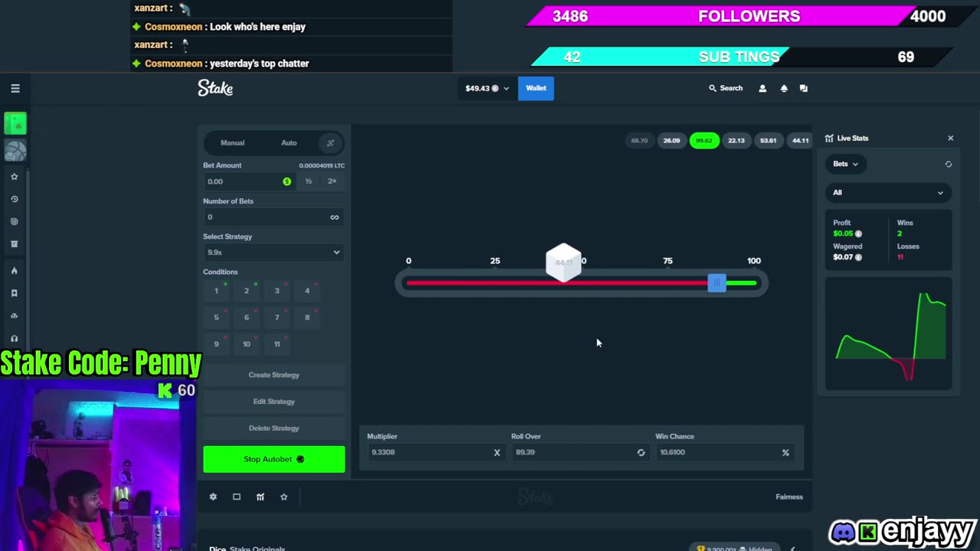Close the Live Stats panel

coord(950,139)
